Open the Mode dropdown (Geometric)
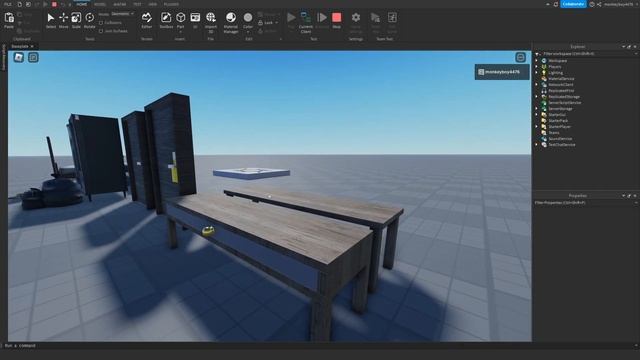This screenshot has height=360, width=640. pos(122,14)
